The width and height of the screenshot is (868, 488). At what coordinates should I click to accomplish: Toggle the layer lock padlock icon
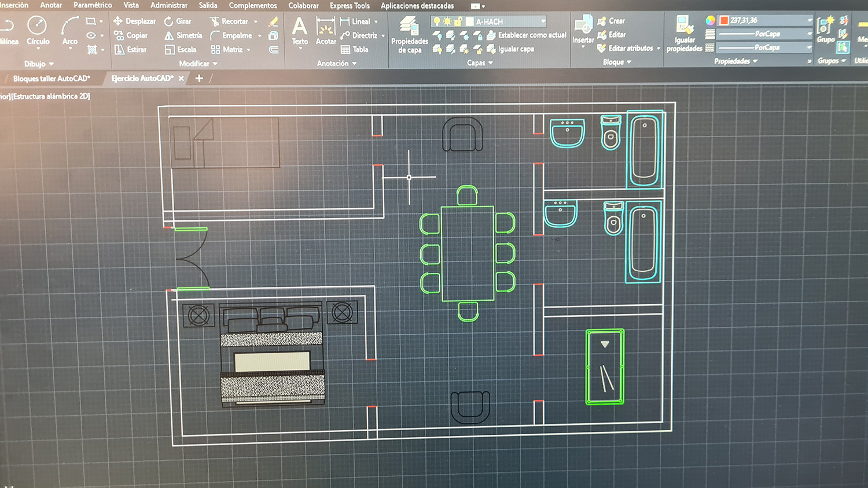[x=458, y=21]
